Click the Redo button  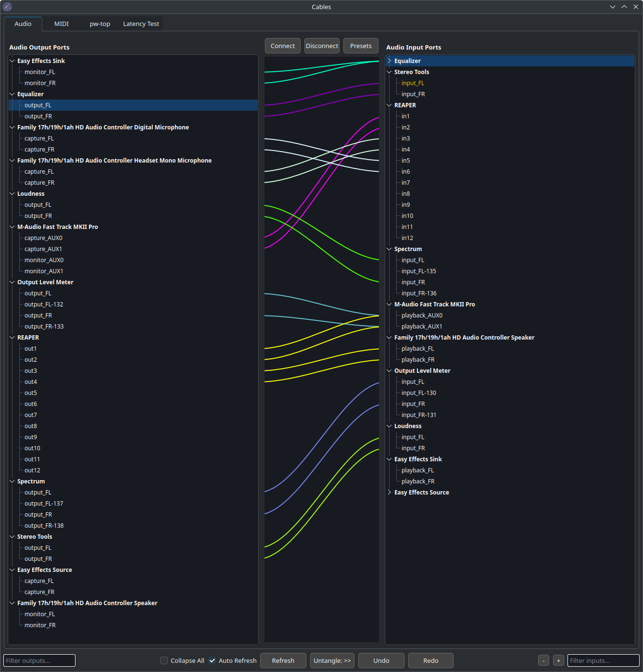431,660
